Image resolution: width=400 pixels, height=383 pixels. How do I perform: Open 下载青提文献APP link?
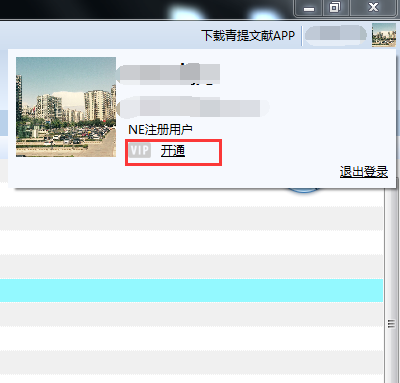248,35
